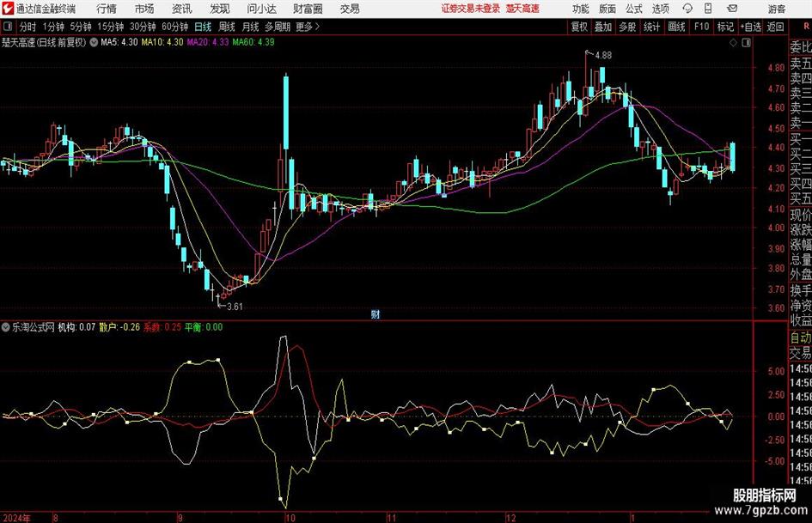
Task: Click the 统计 statistics toolbar button
Action: pos(651,27)
